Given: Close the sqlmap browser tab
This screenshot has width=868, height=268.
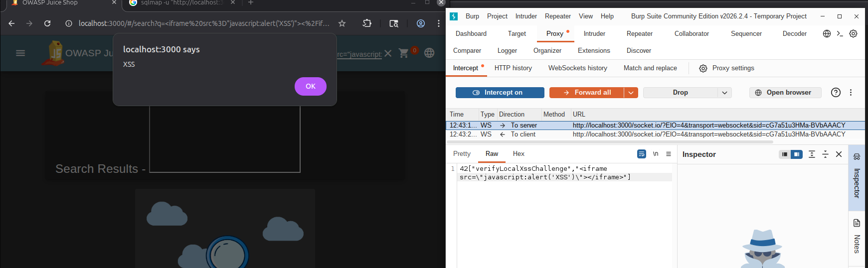Looking at the screenshot, I should [233, 3].
